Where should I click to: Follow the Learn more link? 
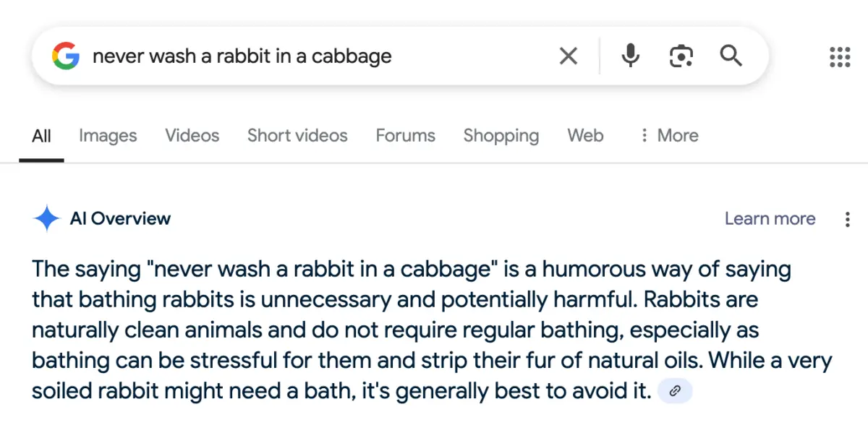tap(770, 219)
